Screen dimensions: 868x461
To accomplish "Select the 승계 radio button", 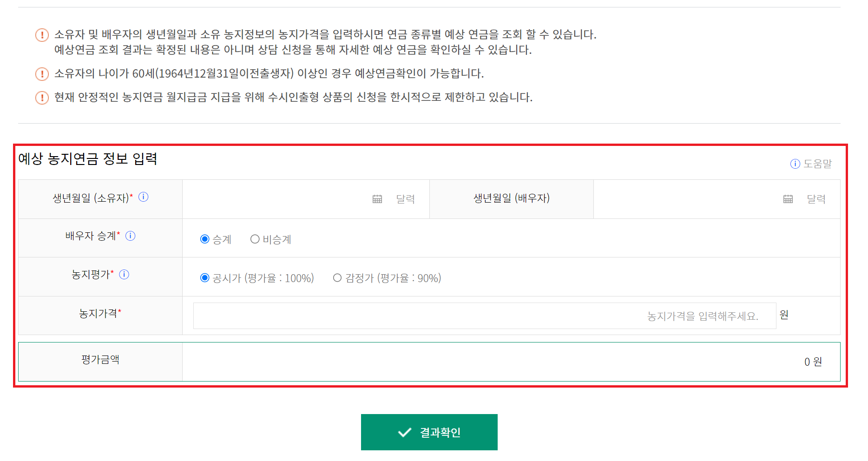I will [x=204, y=239].
